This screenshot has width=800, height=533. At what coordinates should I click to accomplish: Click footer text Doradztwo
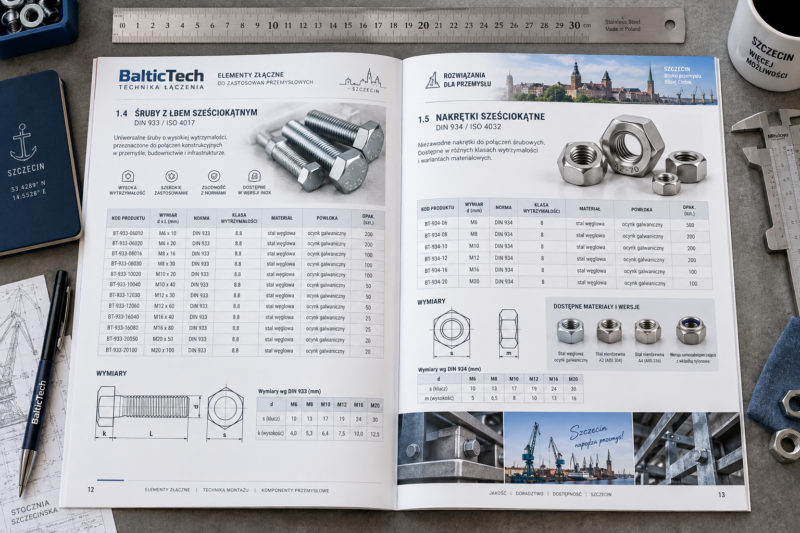point(530,494)
